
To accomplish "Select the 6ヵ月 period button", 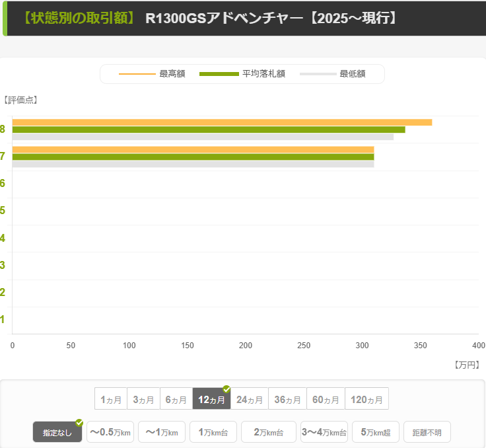I will click(176, 399).
